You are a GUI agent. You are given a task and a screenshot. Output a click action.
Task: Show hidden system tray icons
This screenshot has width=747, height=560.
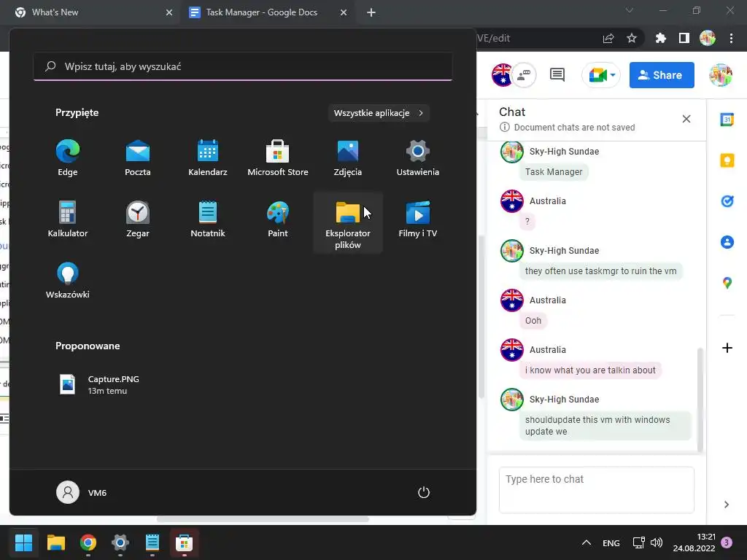click(587, 542)
